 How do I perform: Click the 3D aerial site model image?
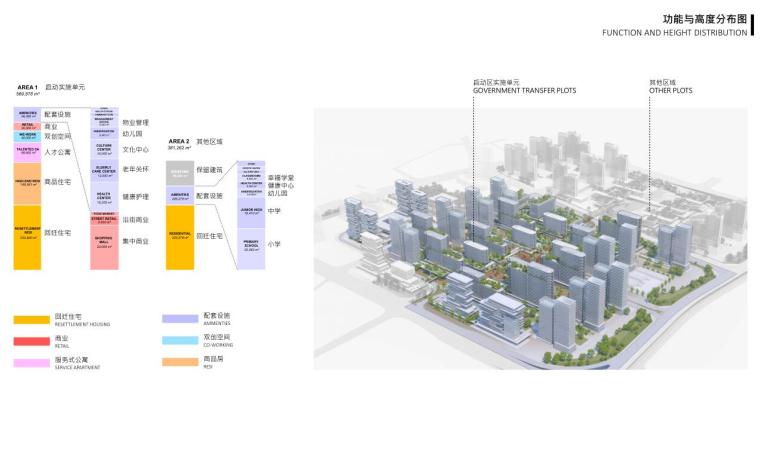point(530,250)
